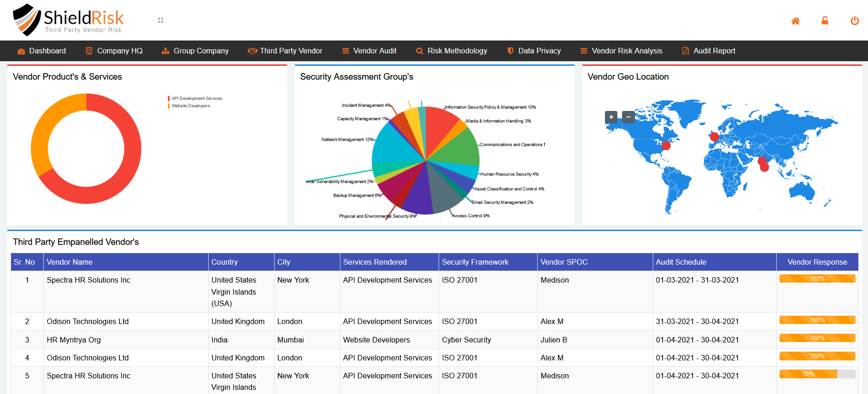The width and height of the screenshot is (868, 394).
Task: Toggle Website Developers legend entry
Action: pyautogui.click(x=190, y=106)
